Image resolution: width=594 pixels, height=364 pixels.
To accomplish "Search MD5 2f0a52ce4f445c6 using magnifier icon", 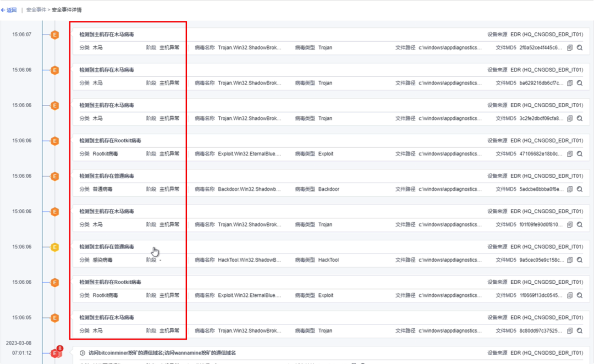I will tap(579, 48).
